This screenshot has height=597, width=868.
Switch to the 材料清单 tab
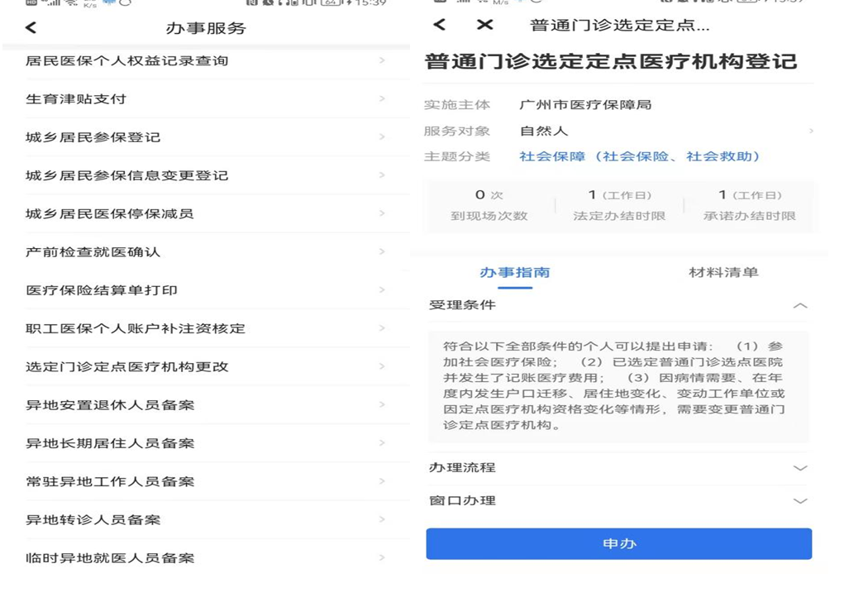(x=723, y=272)
